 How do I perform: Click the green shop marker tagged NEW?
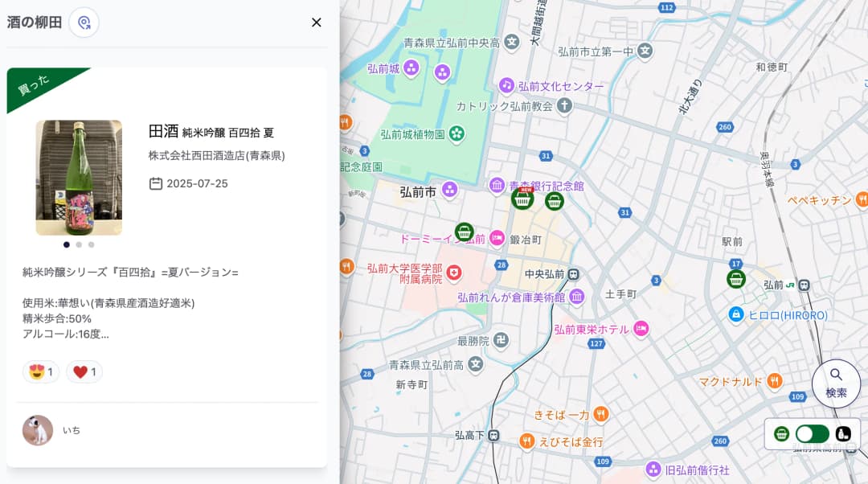tap(522, 199)
